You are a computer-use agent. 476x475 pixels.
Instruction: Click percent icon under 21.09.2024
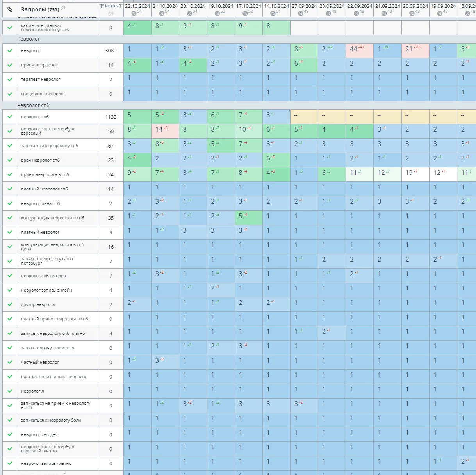point(384,13)
